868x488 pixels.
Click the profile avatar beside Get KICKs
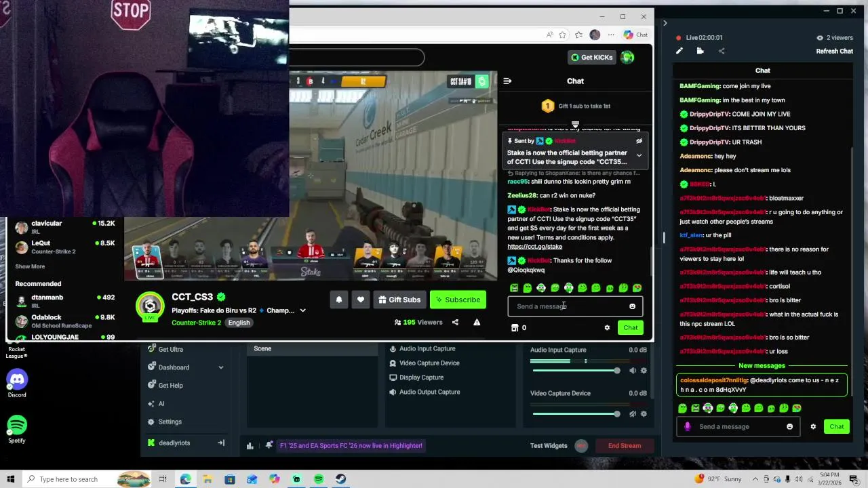[x=627, y=58]
